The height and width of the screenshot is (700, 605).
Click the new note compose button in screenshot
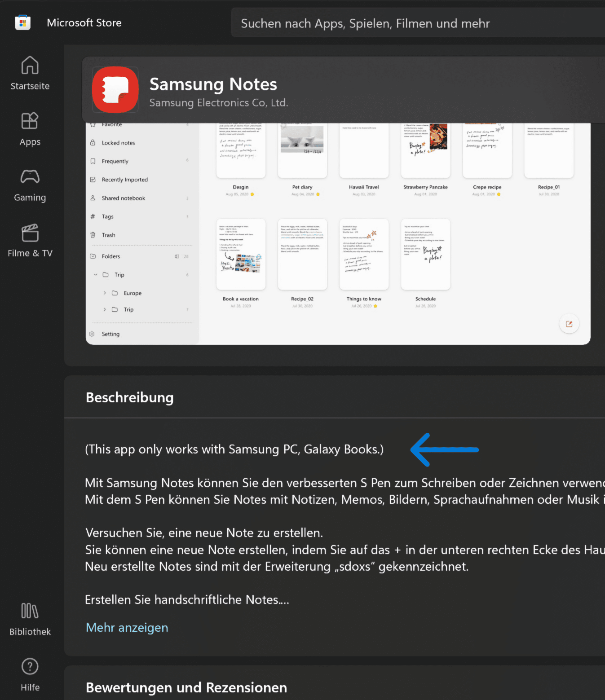[x=569, y=324]
